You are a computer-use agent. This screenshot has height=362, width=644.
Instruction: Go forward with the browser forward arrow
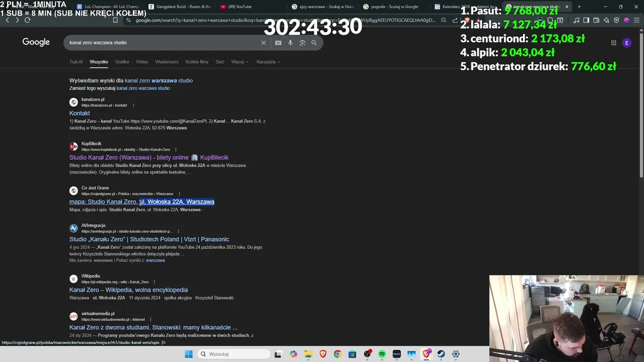[x=17, y=20]
